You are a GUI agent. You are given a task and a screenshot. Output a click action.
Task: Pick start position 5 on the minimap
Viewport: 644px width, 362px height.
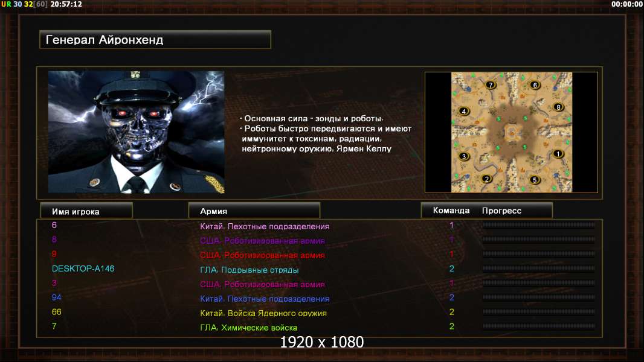click(x=534, y=180)
